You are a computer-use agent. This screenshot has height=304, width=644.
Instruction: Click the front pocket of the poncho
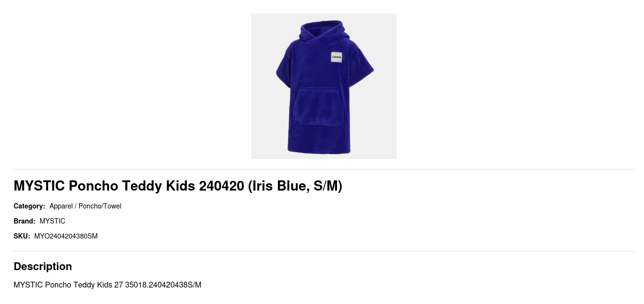pos(318,108)
